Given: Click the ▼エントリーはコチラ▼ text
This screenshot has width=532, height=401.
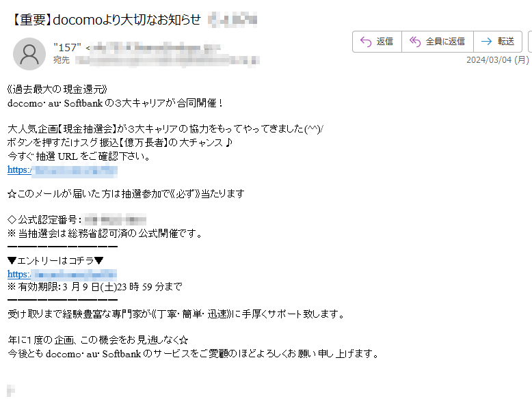Looking at the screenshot, I should [x=55, y=261].
